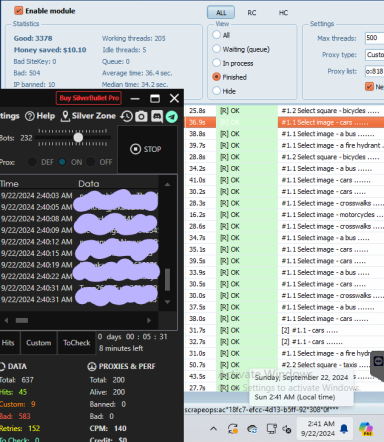This screenshot has height=442, width=384.
Task: Open the Telegram icon in SilverBullet
Action: pos(172,116)
